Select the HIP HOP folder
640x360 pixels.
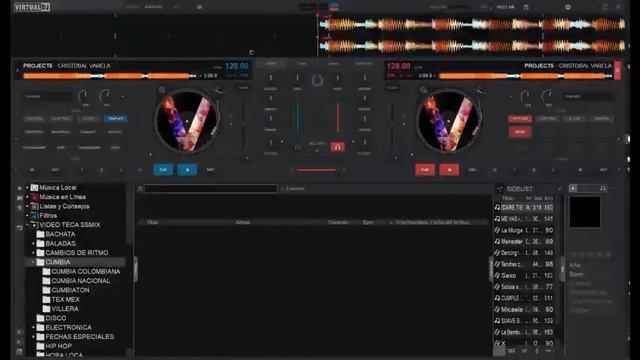point(58,346)
